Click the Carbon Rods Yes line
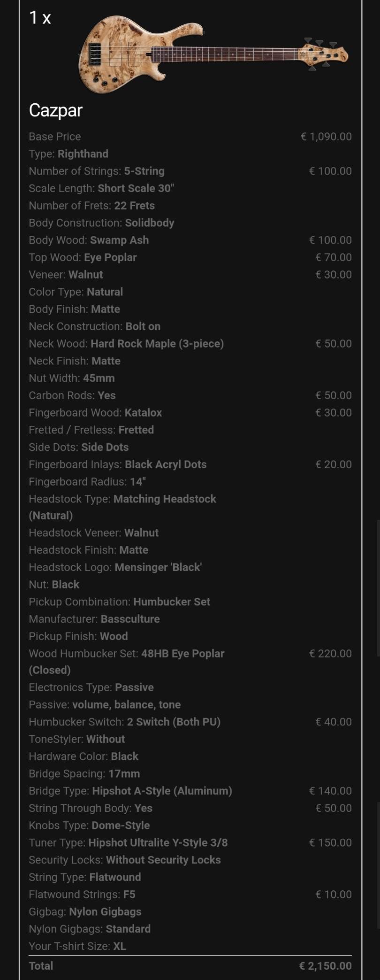380x980 pixels. pyautogui.click(x=190, y=395)
